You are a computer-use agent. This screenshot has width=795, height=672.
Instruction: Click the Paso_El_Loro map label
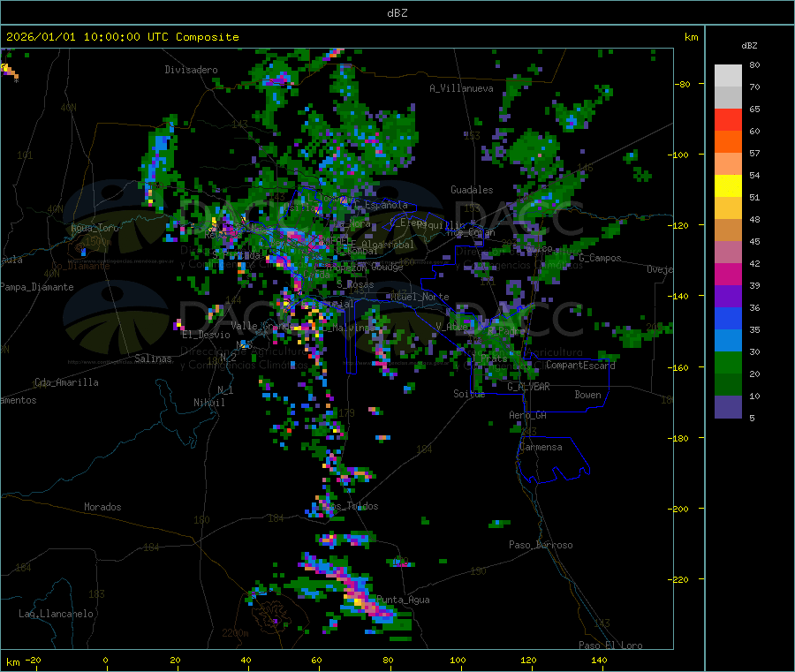click(611, 646)
